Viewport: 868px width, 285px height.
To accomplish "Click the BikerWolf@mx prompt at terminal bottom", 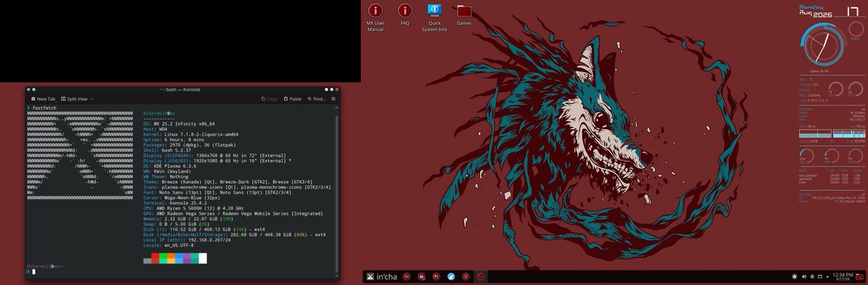I will [x=45, y=266].
